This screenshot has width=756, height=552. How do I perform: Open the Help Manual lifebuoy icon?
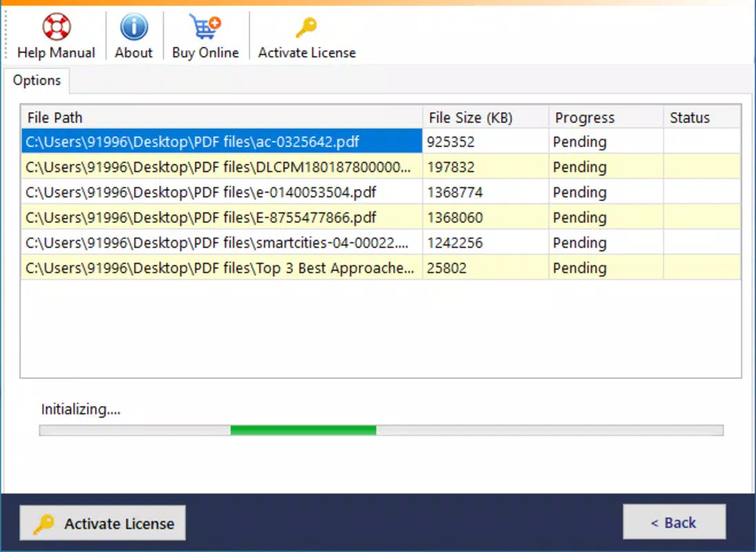[x=57, y=26]
